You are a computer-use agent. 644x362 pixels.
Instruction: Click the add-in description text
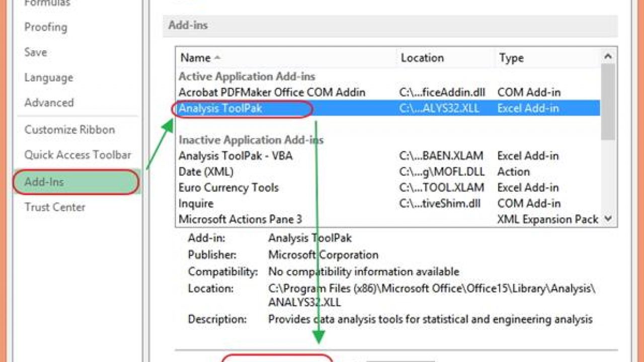pos(431,319)
